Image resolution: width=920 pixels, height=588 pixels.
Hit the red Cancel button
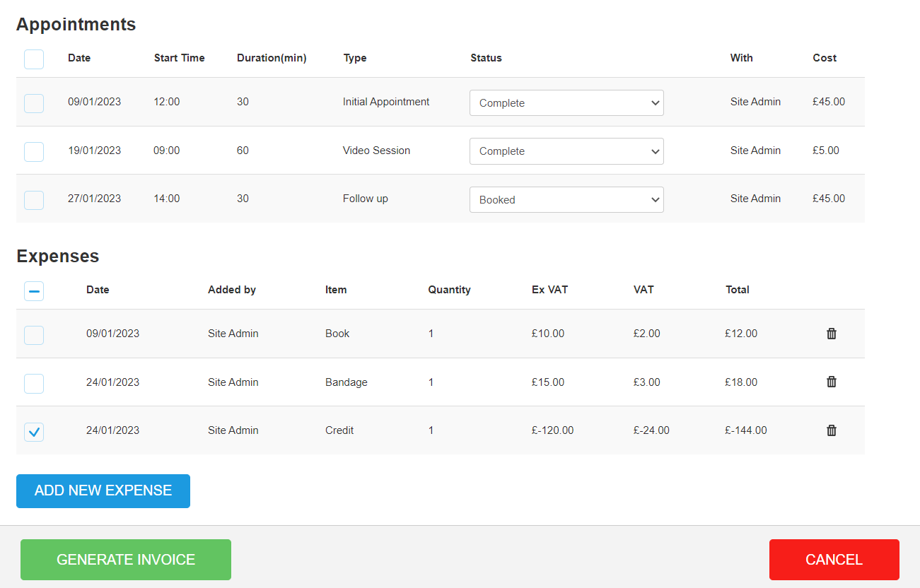[834, 560]
